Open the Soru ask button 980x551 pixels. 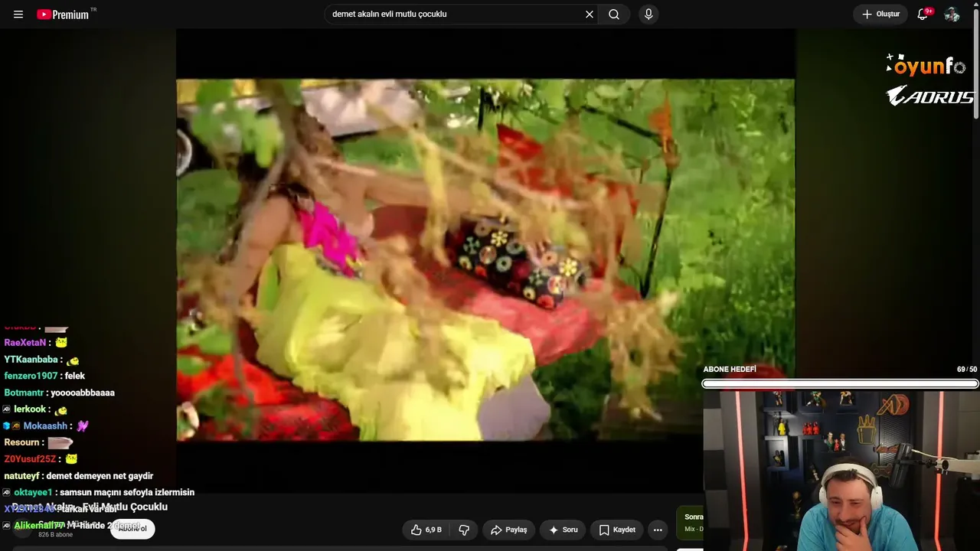tap(563, 530)
